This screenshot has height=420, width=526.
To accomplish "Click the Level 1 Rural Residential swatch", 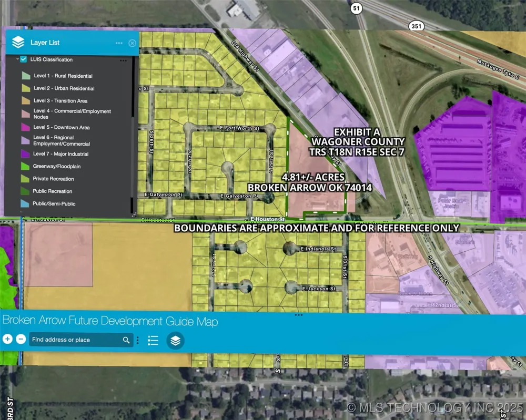I will tap(26, 75).
